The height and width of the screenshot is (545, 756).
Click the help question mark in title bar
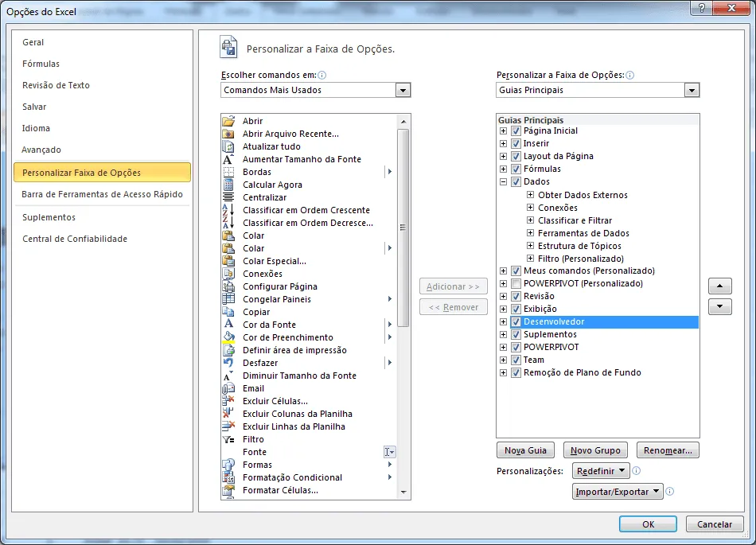[702, 8]
